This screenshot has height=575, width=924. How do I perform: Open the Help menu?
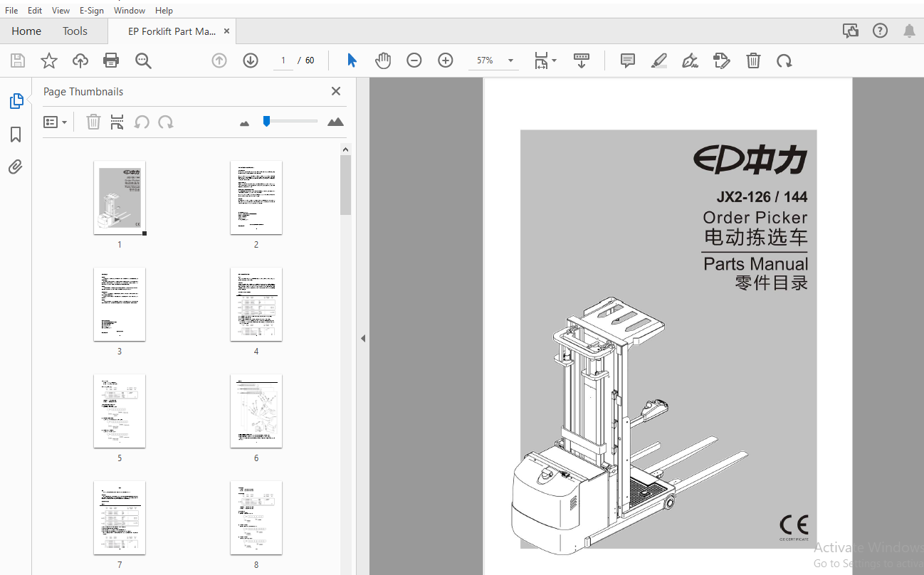[x=164, y=11]
